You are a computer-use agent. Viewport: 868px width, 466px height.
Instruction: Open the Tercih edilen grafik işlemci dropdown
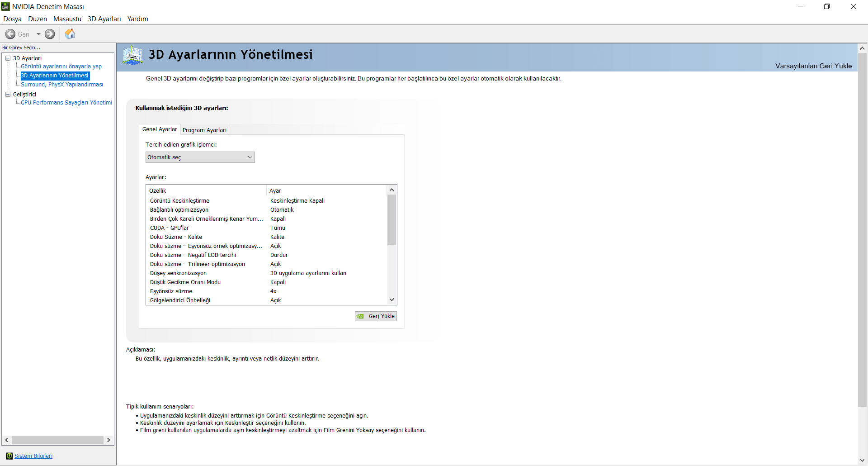click(200, 157)
